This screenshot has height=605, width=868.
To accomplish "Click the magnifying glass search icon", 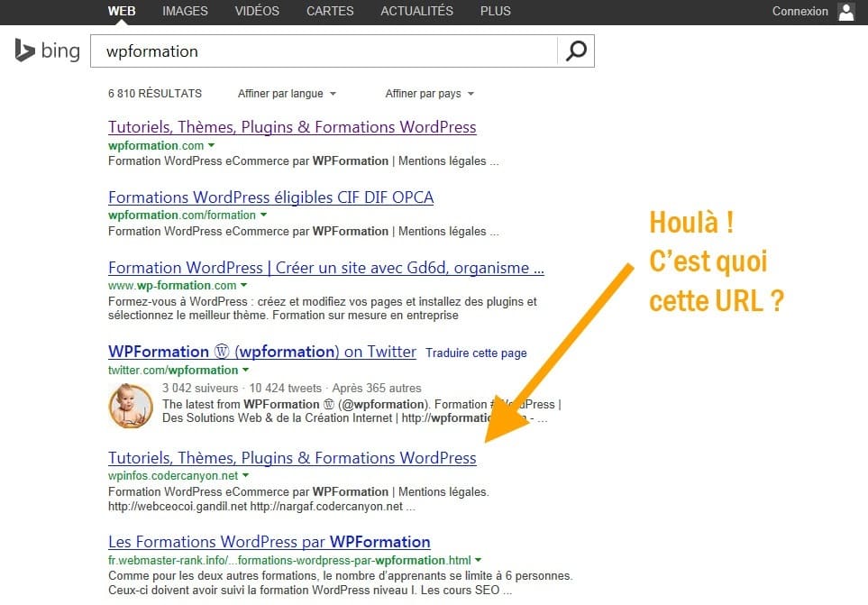I will click(x=575, y=50).
